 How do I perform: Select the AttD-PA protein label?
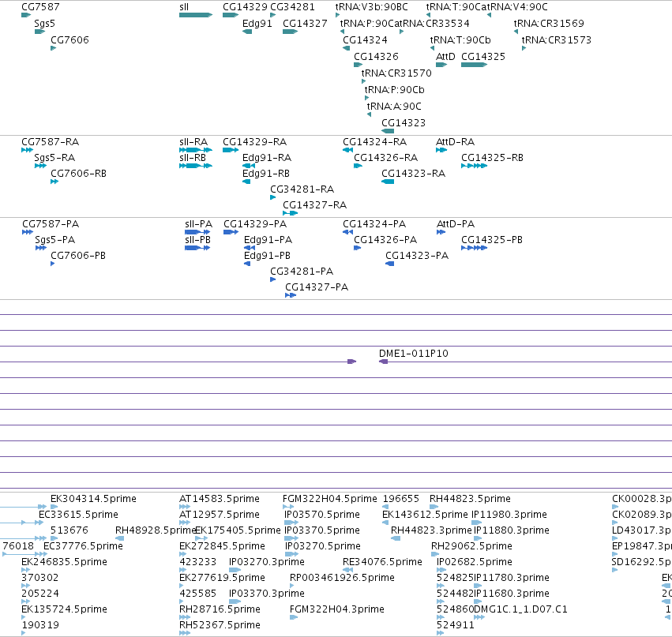pyautogui.click(x=456, y=224)
